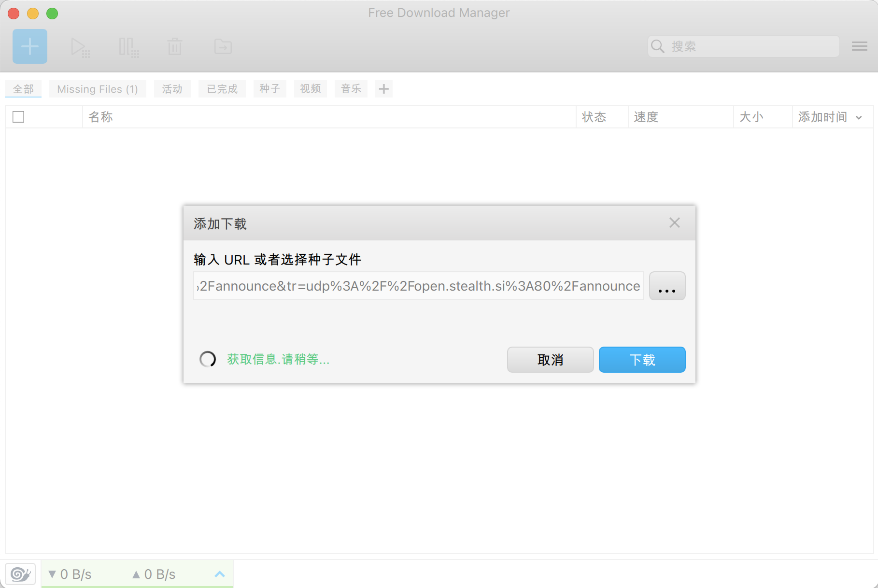Click the loading spinner icon
The image size is (878, 588).
208,359
